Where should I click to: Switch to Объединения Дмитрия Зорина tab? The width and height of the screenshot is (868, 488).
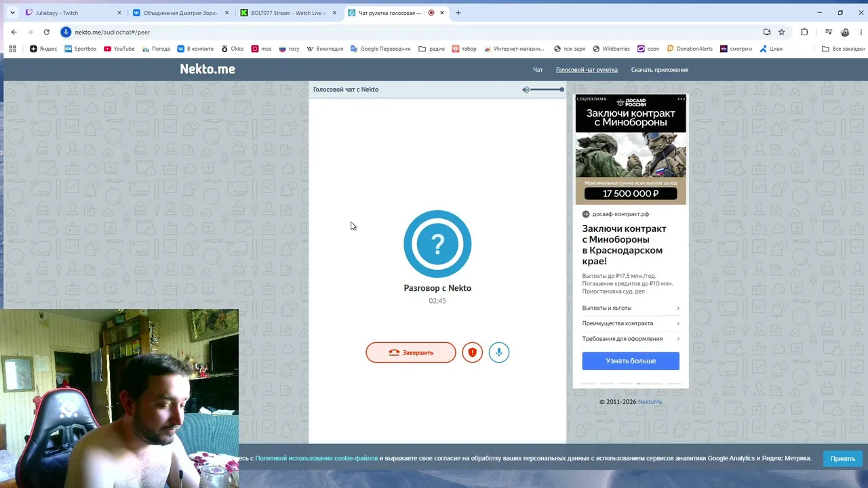(181, 13)
